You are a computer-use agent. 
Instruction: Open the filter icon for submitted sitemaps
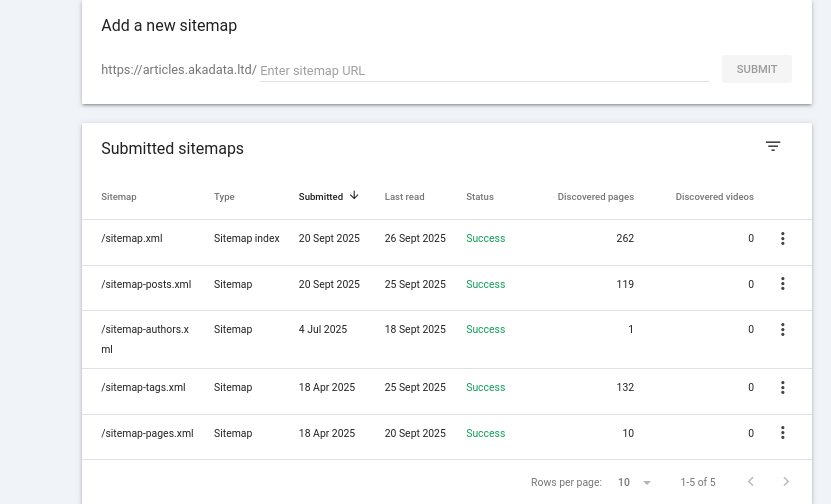point(773,146)
